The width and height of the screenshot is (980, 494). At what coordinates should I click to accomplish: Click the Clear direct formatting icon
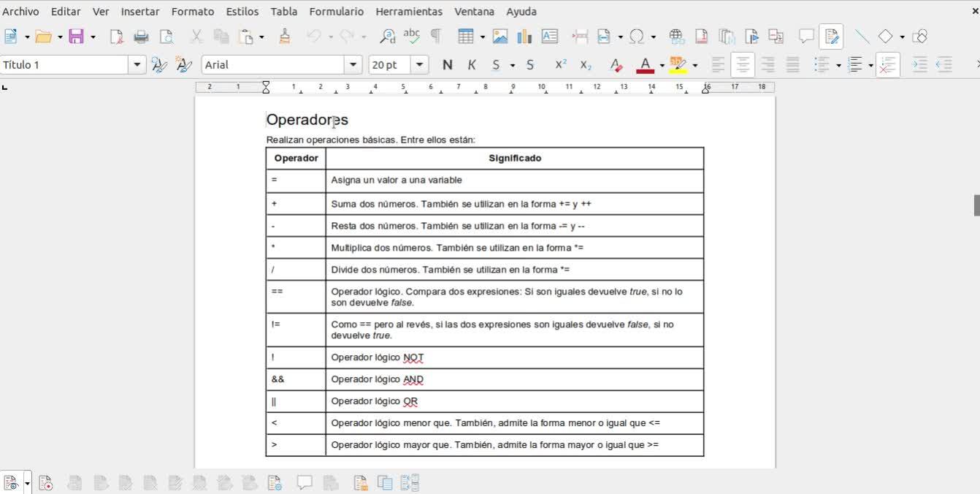tap(616, 65)
